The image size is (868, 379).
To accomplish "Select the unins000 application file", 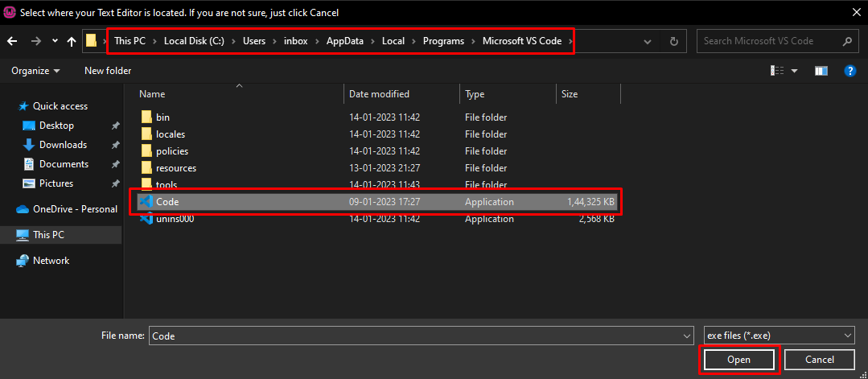I will (175, 219).
